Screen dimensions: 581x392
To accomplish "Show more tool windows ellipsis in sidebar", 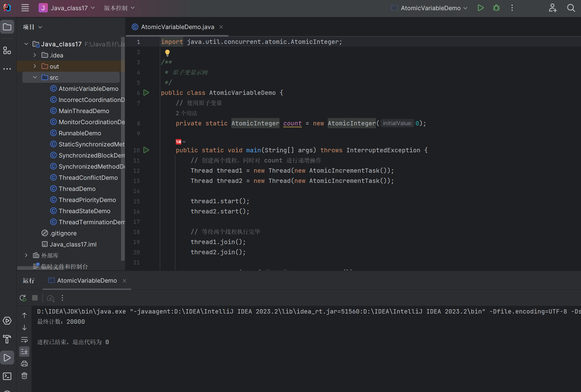I will click(x=7, y=69).
